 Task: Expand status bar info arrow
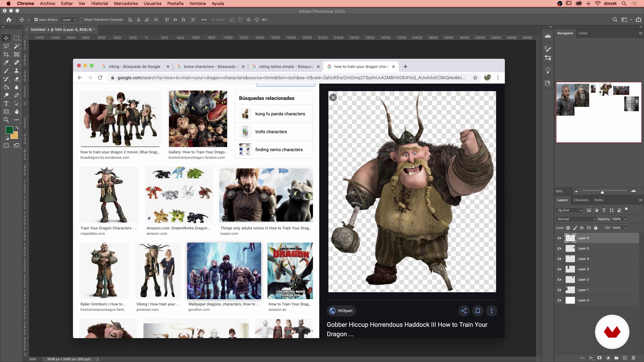pos(97,359)
